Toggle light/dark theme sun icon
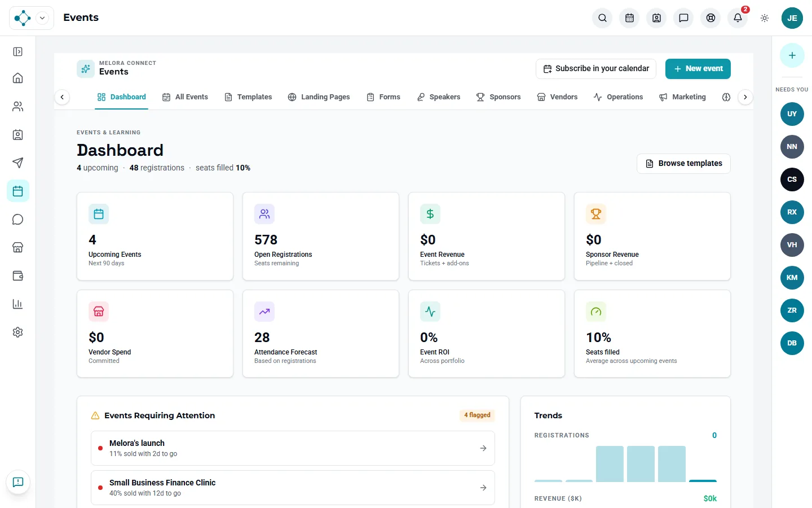 [x=765, y=18]
